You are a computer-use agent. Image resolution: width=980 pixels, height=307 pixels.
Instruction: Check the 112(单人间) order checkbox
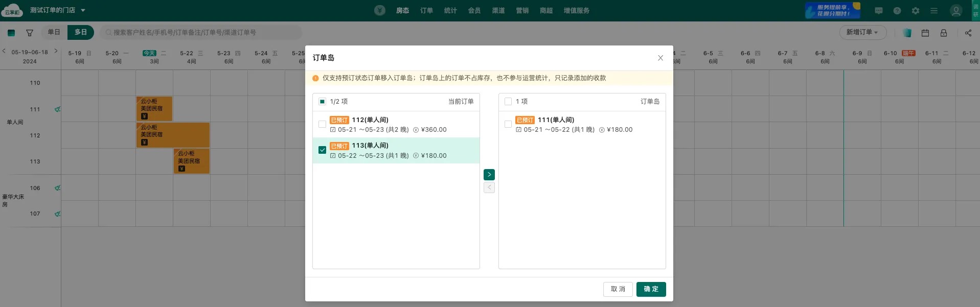[x=322, y=124]
